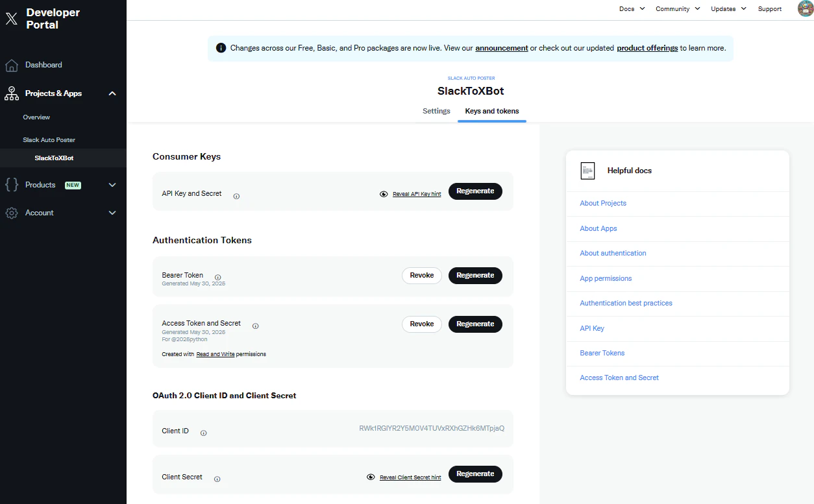Open the About Projects doc link
The height and width of the screenshot is (504, 814).
click(x=603, y=204)
